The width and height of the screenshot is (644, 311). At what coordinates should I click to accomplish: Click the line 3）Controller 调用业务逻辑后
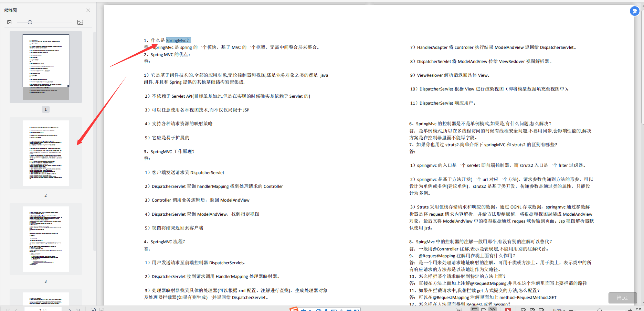tap(197, 200)
